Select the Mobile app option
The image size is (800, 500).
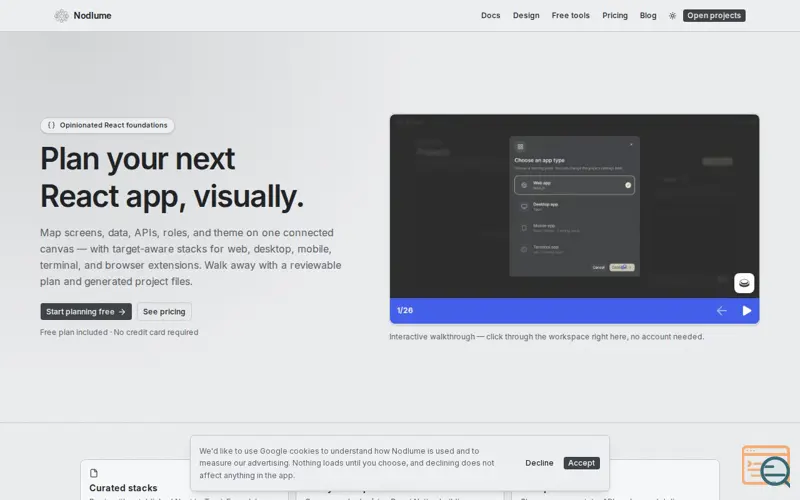tap(574, 228)
